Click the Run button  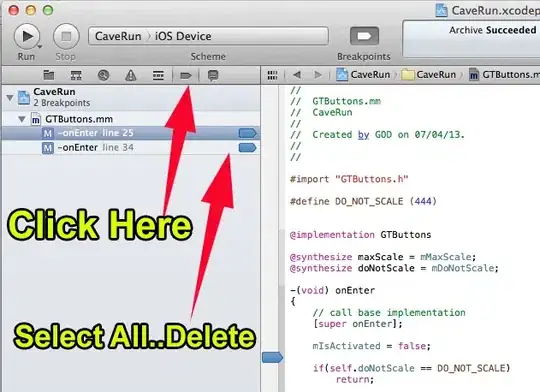click(x=27, y=36)
